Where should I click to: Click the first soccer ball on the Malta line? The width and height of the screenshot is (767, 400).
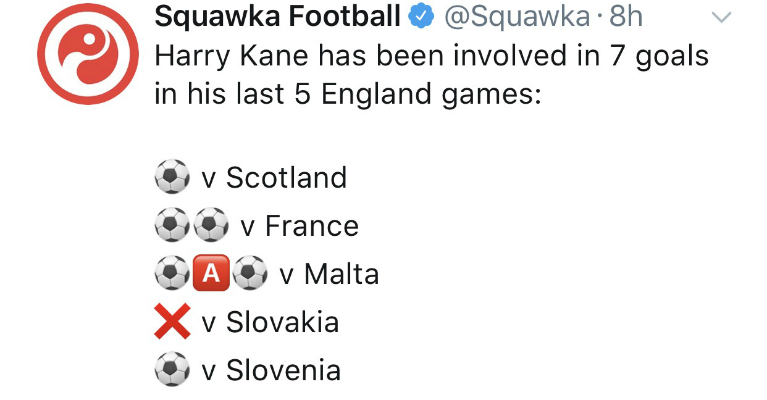172,275
